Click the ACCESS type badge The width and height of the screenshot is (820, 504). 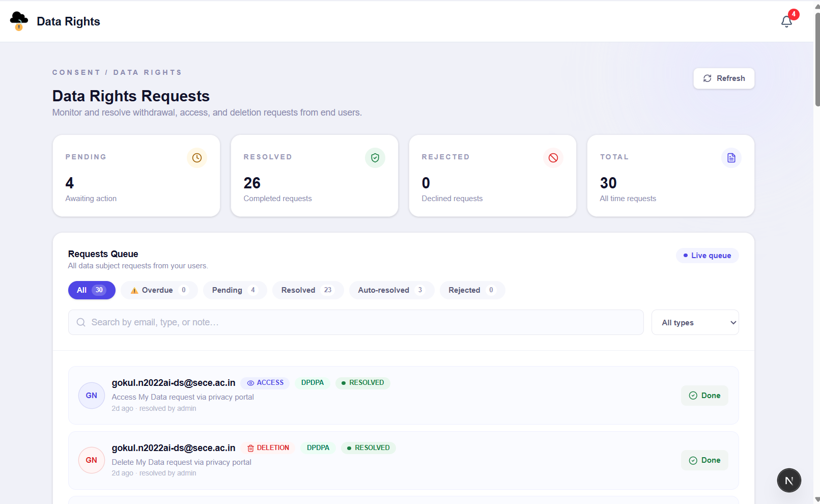point(265,383)
